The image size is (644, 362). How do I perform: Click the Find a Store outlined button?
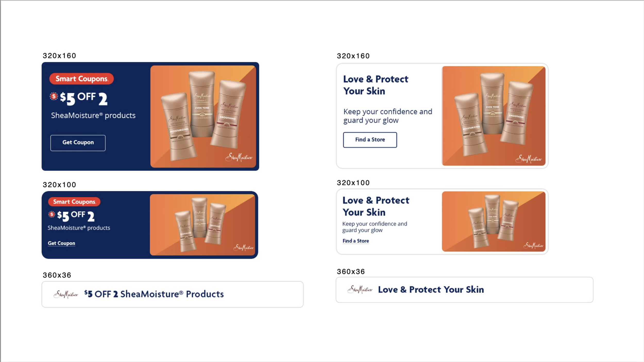point(370,140)
